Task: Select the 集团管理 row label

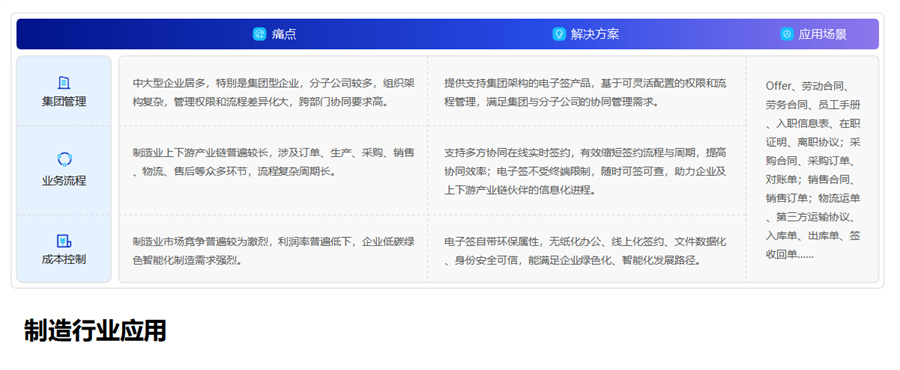Action: pos(64,102)
